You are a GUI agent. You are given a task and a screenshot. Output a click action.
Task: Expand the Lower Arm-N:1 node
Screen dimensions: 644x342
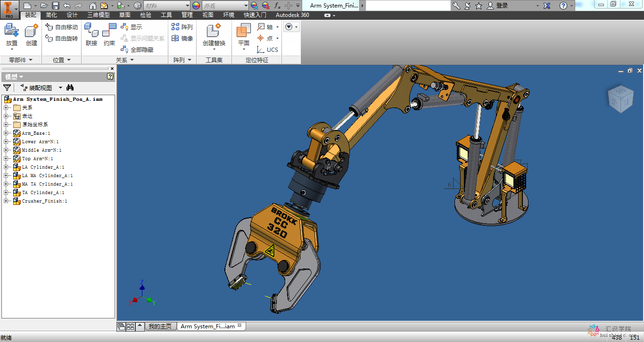(x=6, y=142)
